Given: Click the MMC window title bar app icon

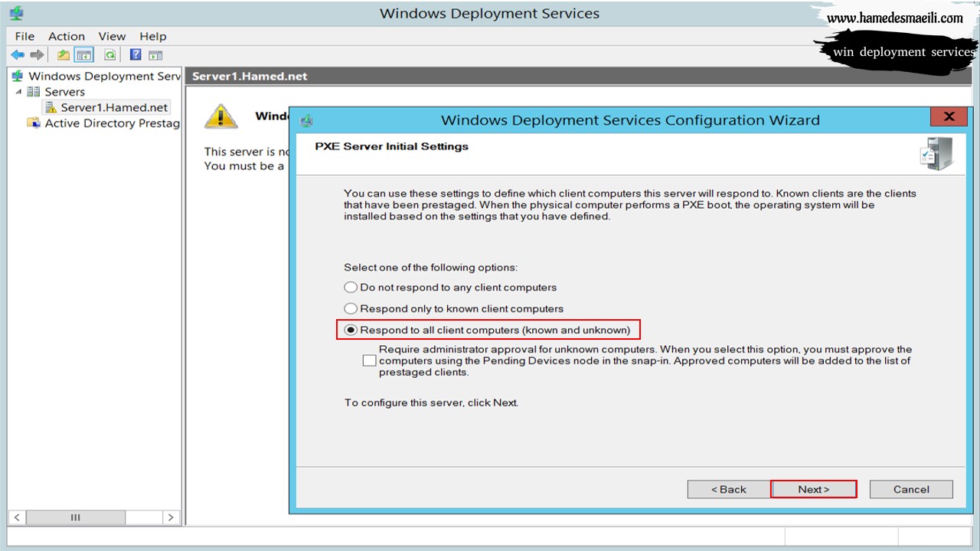Looking at the screenshot, I should click(16, 14).
